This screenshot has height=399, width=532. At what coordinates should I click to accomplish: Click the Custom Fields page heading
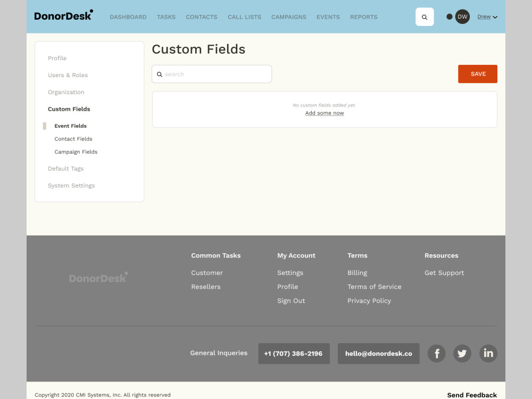(x=198, y=49)
